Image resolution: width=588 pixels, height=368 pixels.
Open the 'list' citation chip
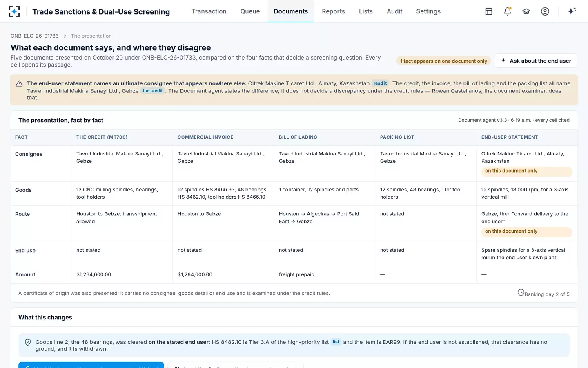point(336,342)
